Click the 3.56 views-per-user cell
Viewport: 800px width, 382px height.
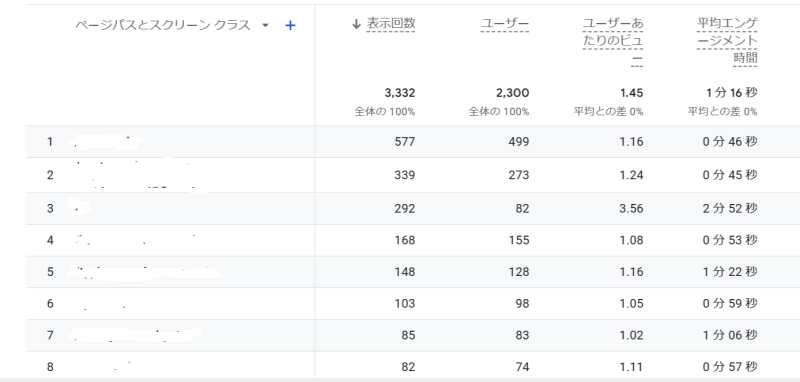632,208
